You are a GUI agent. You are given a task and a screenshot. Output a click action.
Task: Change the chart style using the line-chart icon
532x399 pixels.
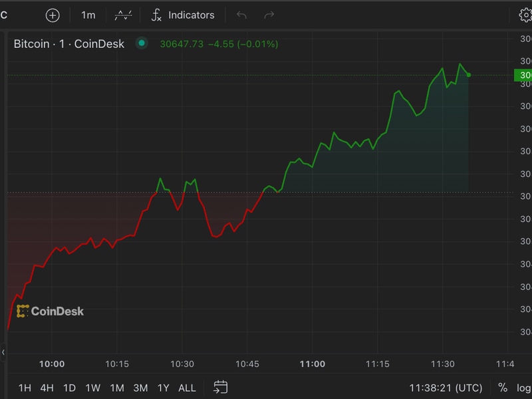[123, 15]
